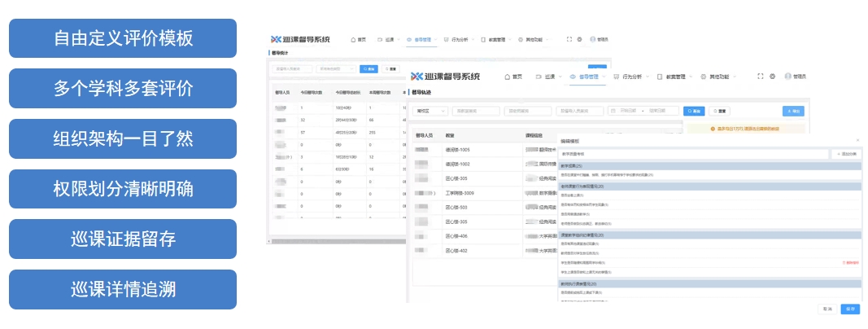
Task: Click the 巡课证据留存 blue button
Action: coord(123,239)
